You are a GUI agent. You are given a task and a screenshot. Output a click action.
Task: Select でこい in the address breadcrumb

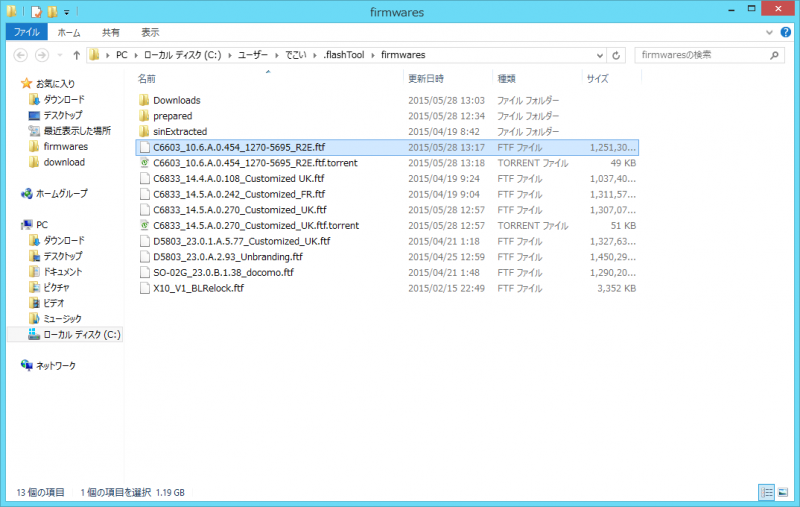click(x=296, y=55)
